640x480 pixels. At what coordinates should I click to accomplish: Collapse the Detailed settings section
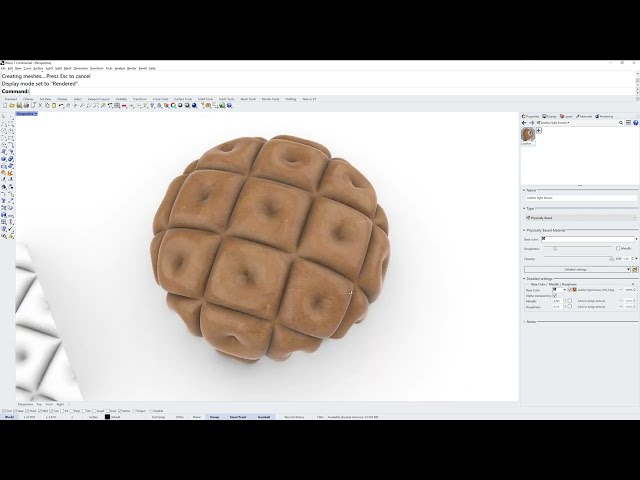524,279
